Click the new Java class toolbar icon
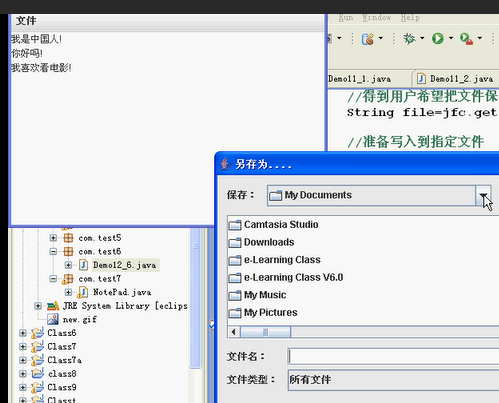The image size is (499, 403). (368, 39)
